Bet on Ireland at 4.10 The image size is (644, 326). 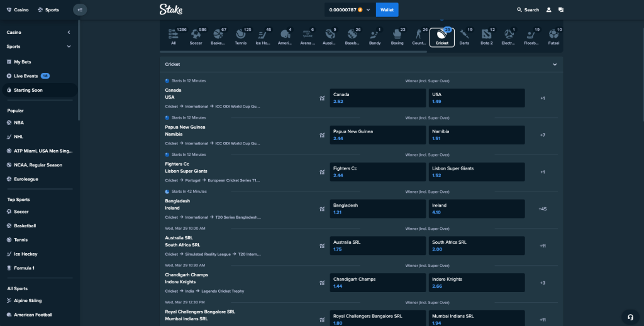coord(477,209)
